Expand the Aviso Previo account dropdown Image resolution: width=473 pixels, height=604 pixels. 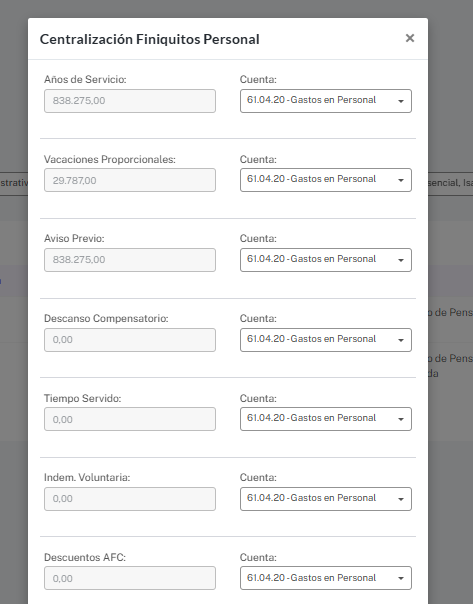click(326, 260)
